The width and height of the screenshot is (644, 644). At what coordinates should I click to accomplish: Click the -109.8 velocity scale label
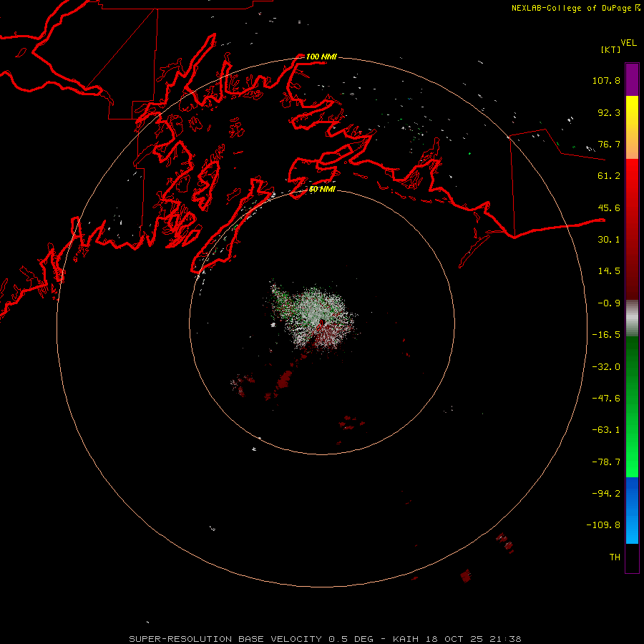tap(603, 525)
